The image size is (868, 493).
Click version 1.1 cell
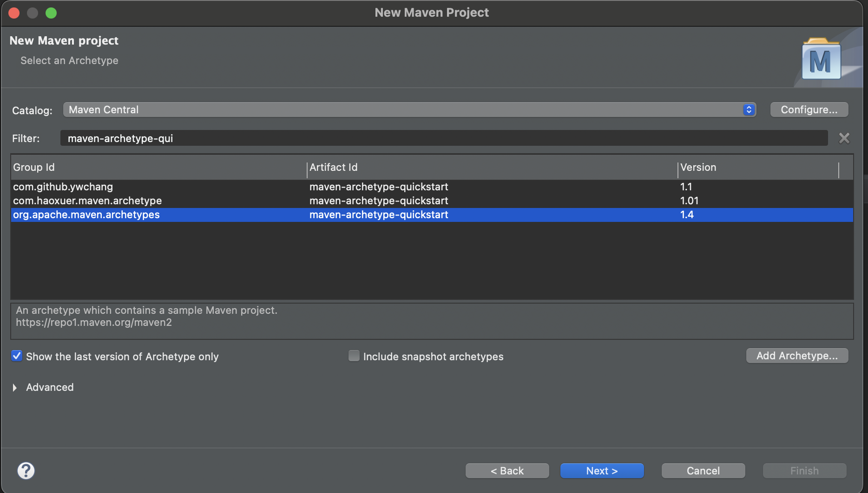[x=686, y=187]
